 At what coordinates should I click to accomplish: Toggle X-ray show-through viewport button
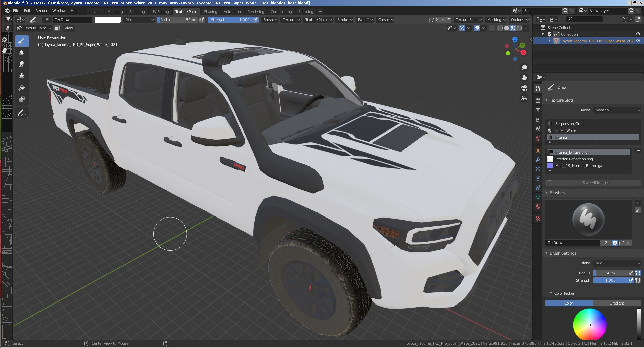[492, 28]
